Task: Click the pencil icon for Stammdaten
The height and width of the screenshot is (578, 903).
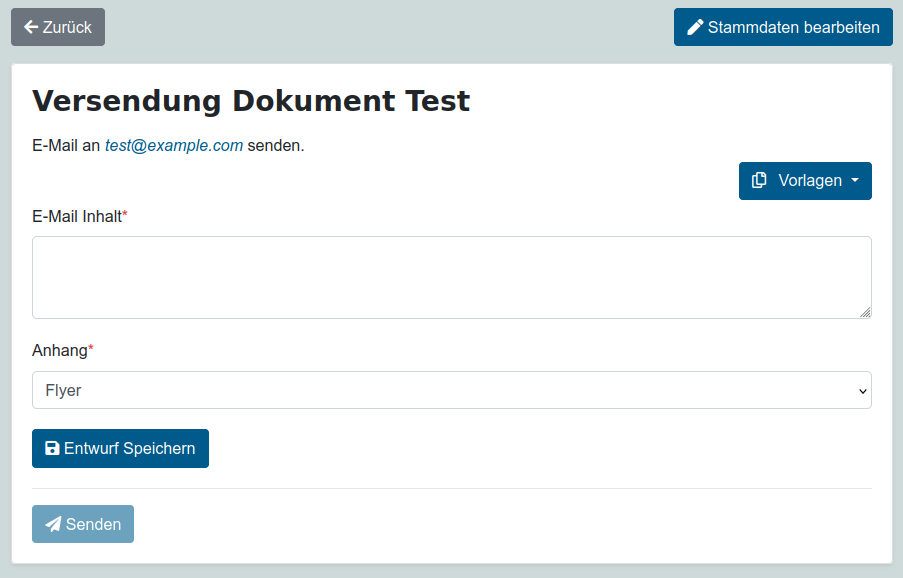Action: click(x=695, y=27)
